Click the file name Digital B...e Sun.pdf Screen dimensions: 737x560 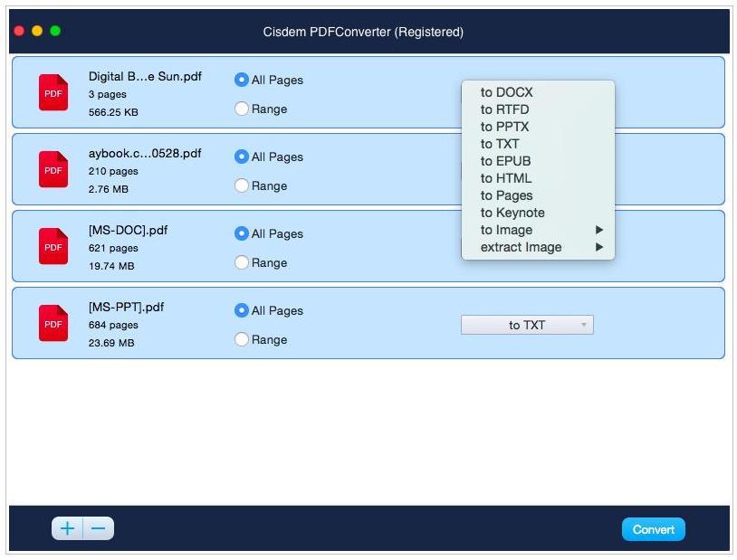tap(145, 77)
